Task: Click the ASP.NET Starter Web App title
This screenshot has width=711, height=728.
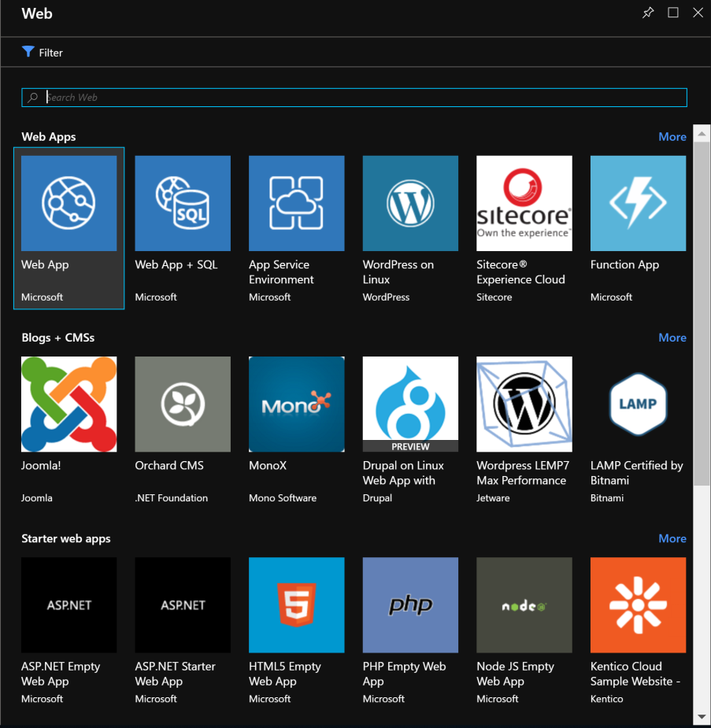Action: (x=175, y=674)
